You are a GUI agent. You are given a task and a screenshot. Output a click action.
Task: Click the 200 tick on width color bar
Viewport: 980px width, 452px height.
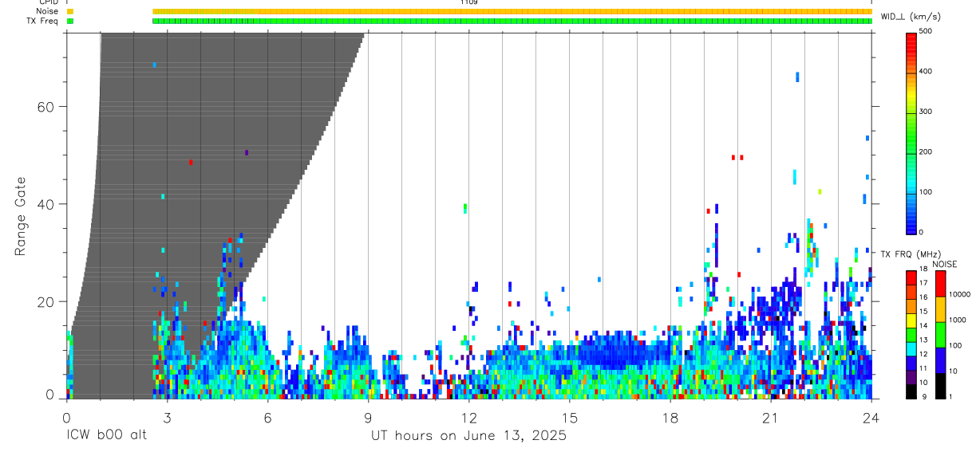(926, 151)
